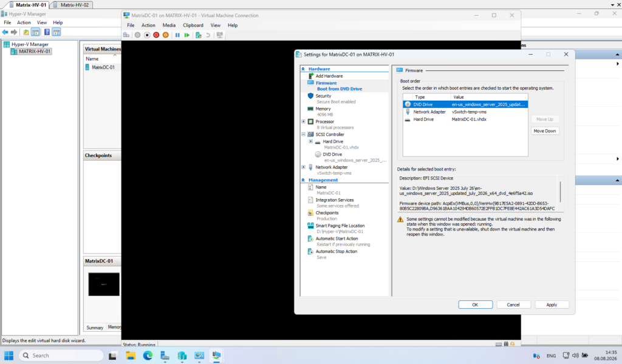
Task: Click the red Shut Down toolbar icon
Action: click(x=156, y=35)
